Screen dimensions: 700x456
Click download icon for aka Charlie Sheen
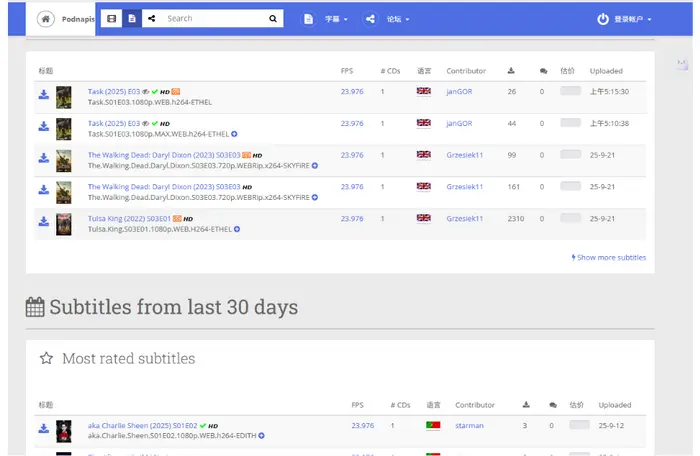(x=44, y=427)
